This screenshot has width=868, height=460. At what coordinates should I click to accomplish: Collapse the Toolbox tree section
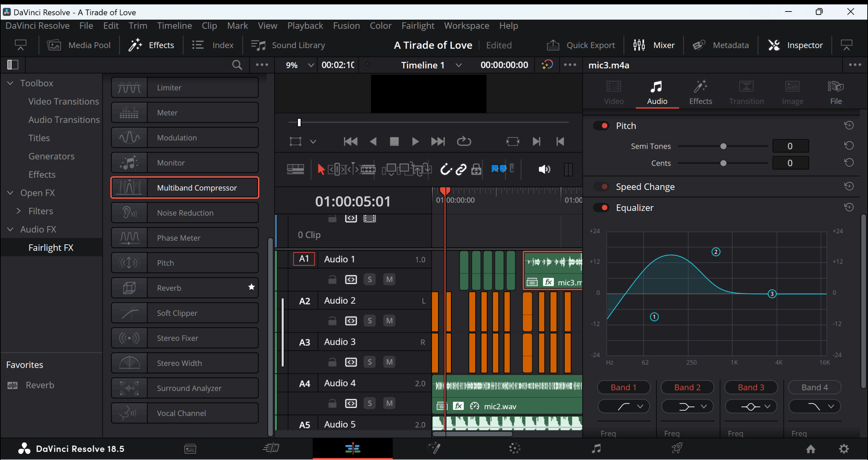point(11,83)
